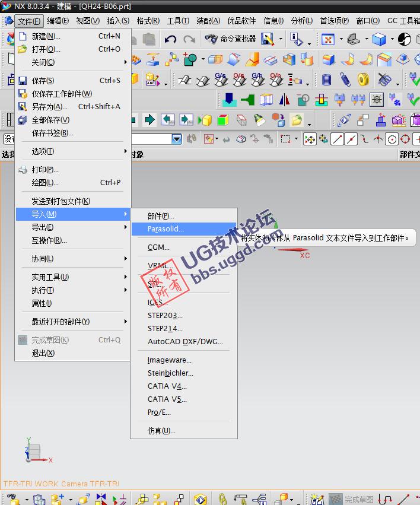Viewport: 420px width, 505px height.
Task: Click the mirror triangles icon
Action: click(284, 100)
